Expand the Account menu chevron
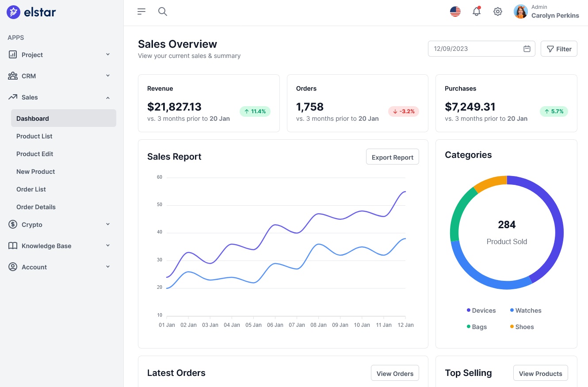Image resolution: width=588 pixels, height=387 pixels. (x=108, y=267)
